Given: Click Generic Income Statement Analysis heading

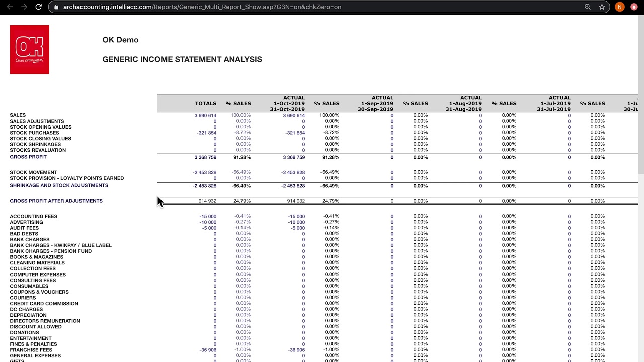Looking at the screenshot, I should pos(182,59).
